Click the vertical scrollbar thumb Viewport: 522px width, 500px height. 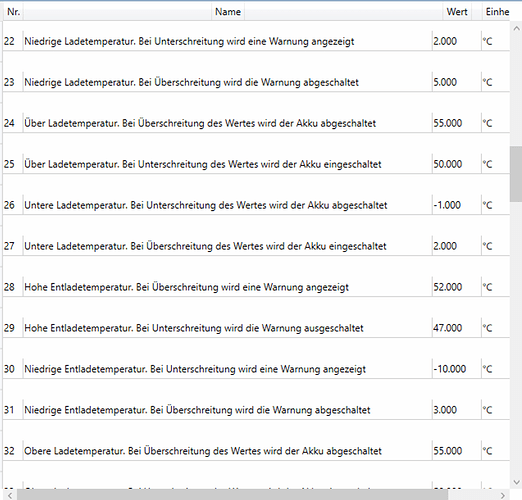click(x=516, y=174)
